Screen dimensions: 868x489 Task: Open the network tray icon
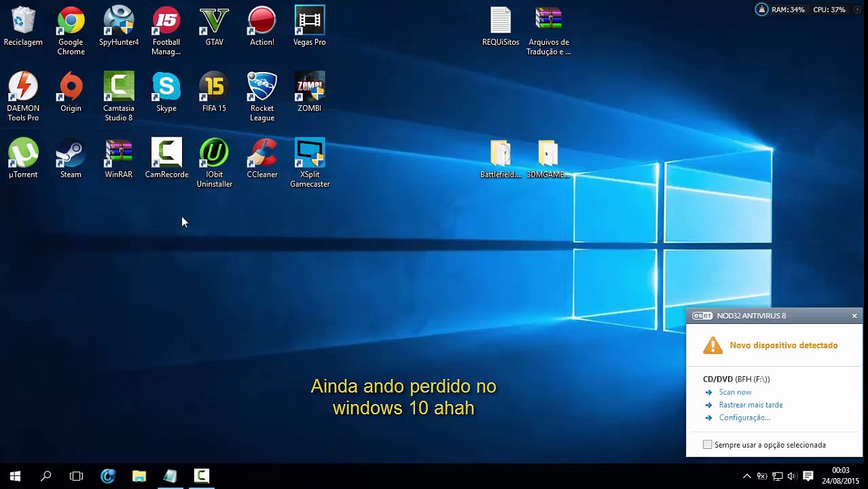tap(777, 476)
